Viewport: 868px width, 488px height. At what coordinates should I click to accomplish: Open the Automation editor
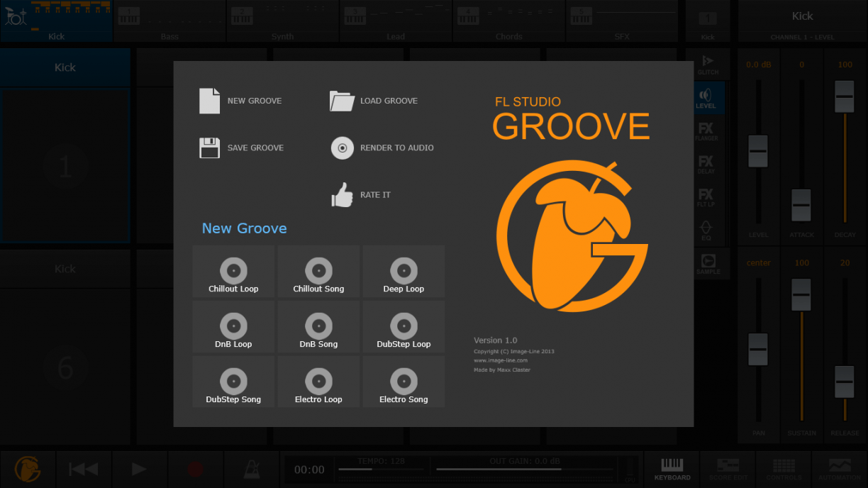click(840, 470)
